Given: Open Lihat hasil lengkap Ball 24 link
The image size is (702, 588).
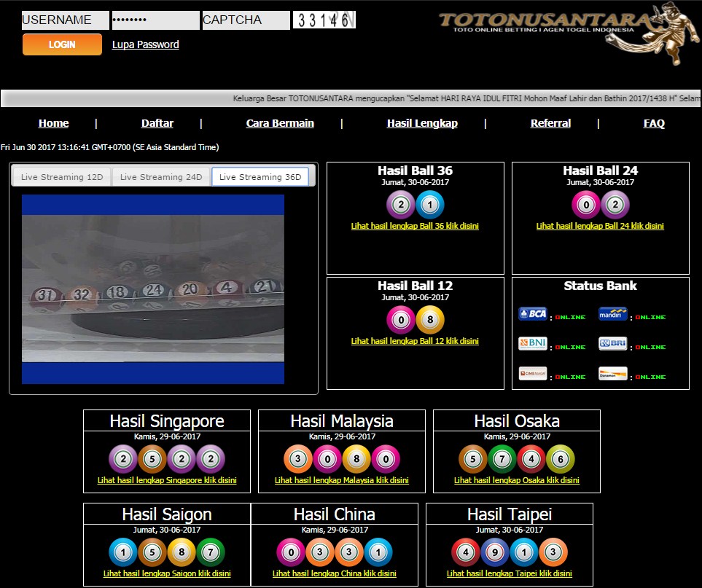Looking at the screenshot, I should coord(600,226).
